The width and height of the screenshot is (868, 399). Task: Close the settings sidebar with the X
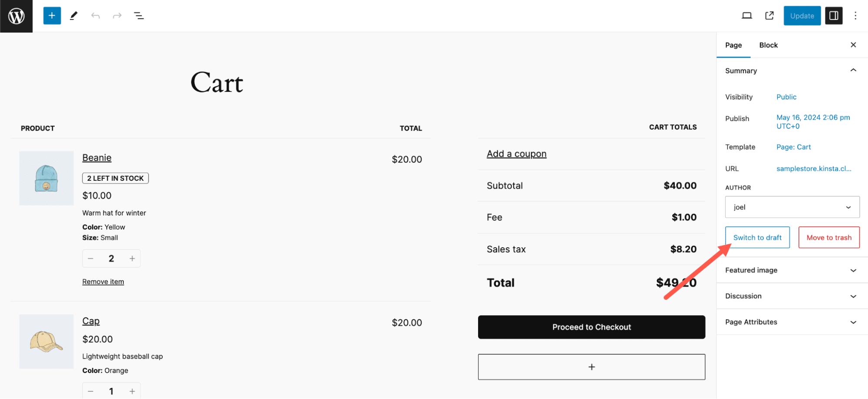click(853, 45)
